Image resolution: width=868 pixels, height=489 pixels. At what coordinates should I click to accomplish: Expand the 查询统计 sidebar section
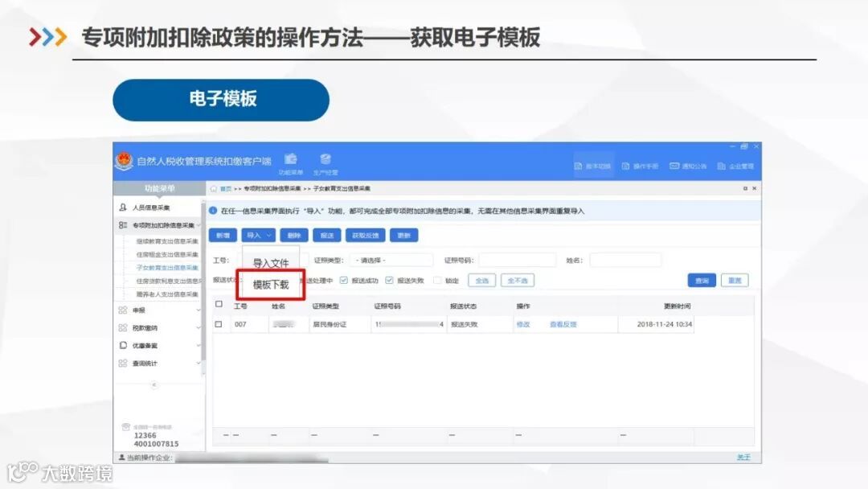coord(199,364)
